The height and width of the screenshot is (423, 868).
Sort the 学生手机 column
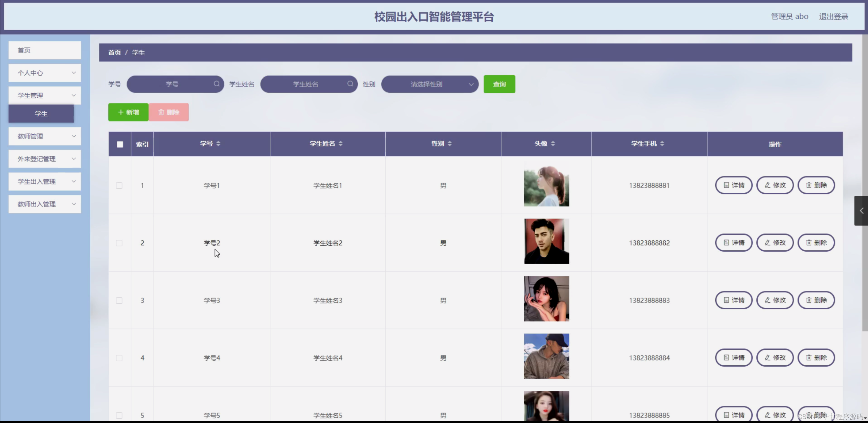662,143
